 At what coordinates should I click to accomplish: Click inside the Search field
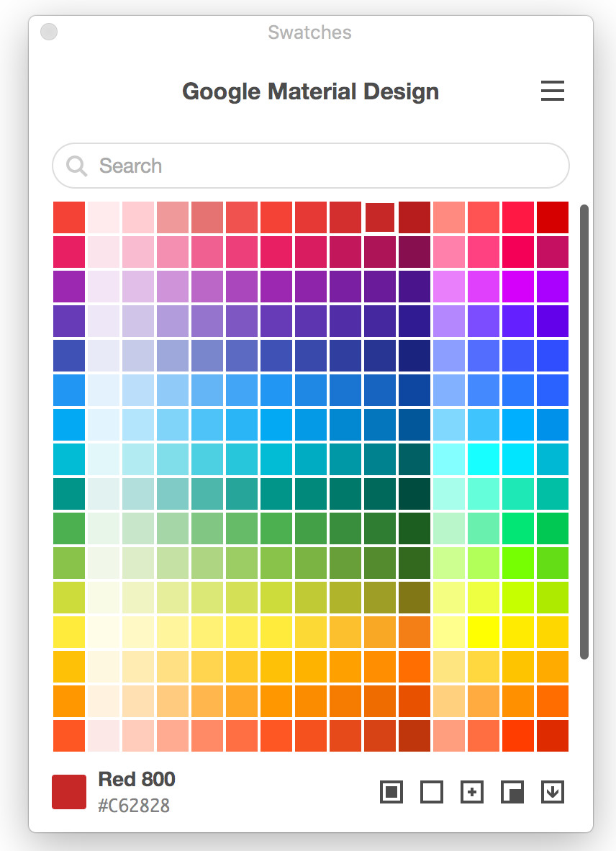click(x=324, y=166)
